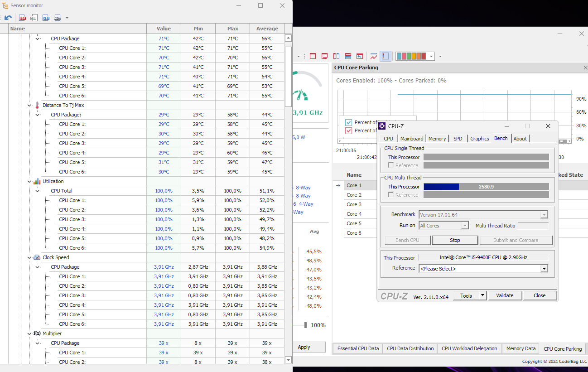Enable Reference checkbox under CPU Single Thread
This screenshot has height=372, width=588.
point(391,165)
